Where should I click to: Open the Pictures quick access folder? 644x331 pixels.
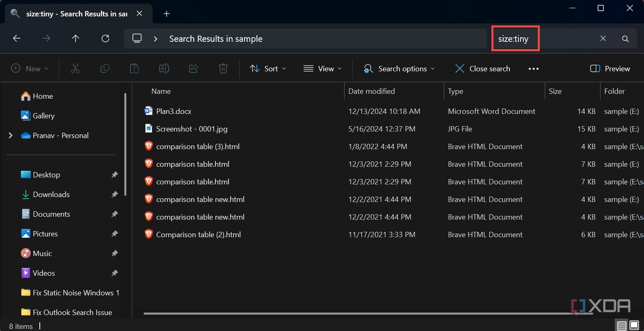tap(39, 234)
